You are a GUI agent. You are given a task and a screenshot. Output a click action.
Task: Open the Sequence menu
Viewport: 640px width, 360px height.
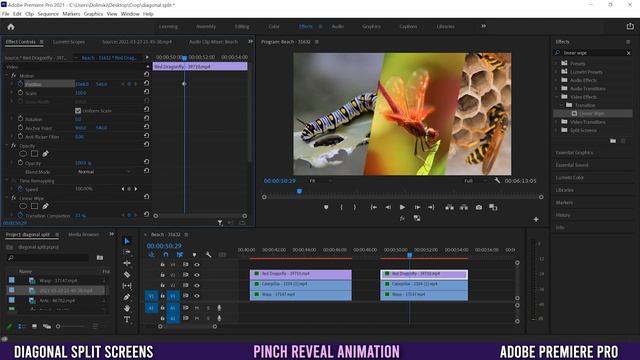[48, 14]
